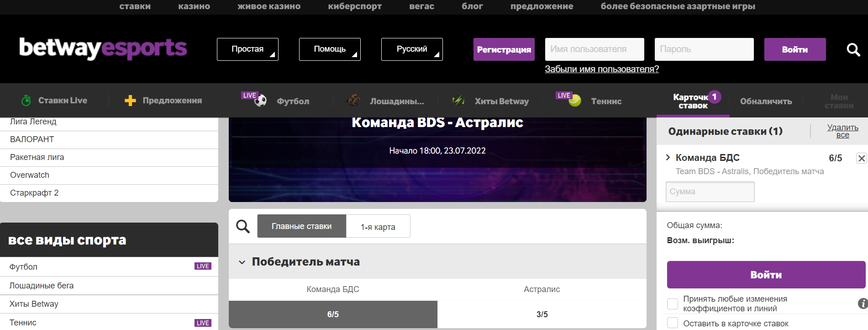Click LIVE badge in Футбол sidebar row
The width and height of the screenshot is (868, 330).
tap(203, 266)
